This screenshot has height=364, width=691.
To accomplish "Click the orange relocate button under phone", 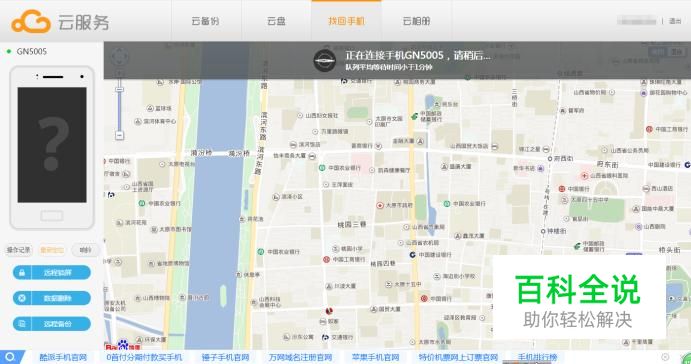I will [x=52, y=250].
